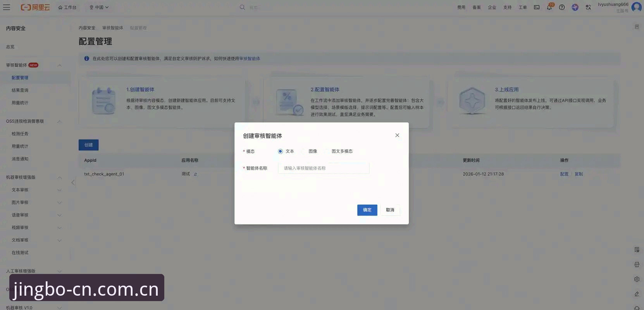Open 结果查询 in sidebar
The image size is (644, 310).
[20, 90]
